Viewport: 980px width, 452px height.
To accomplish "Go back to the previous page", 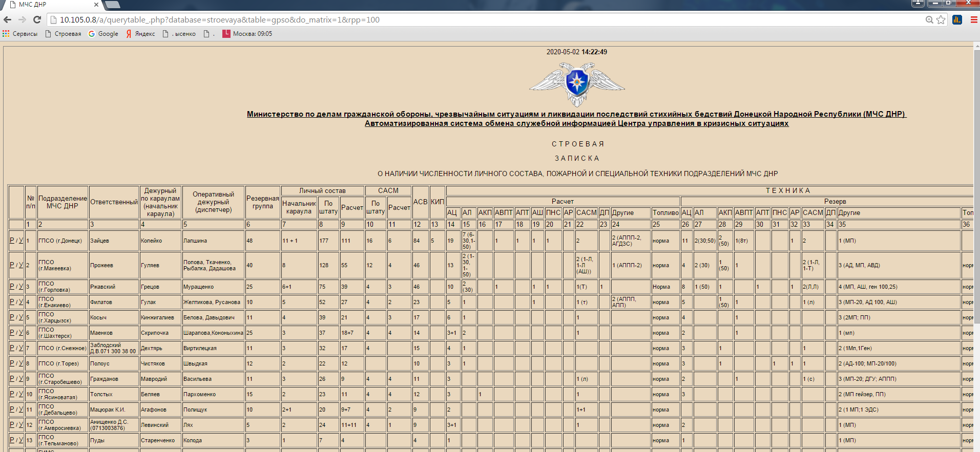I will (7, 20).
